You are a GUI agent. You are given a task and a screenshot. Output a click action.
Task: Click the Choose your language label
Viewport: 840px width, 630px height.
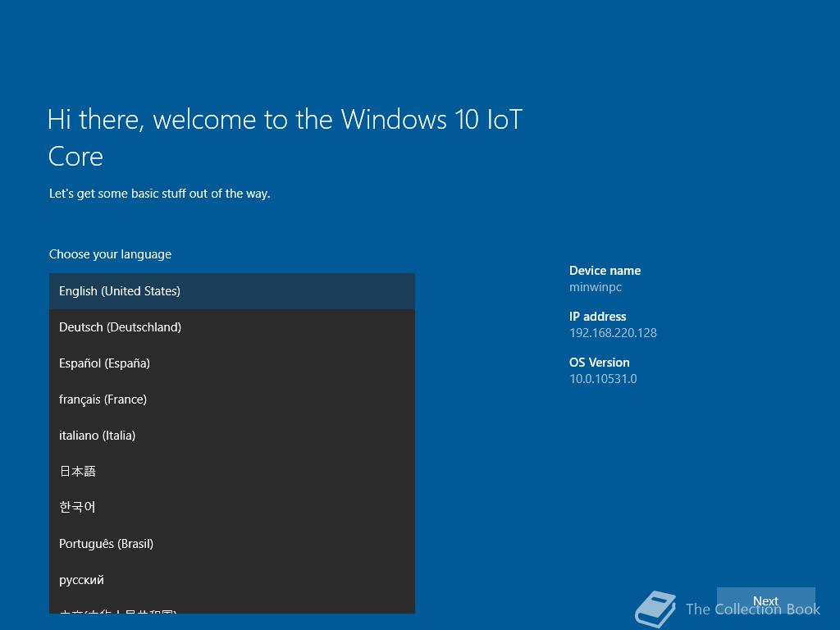111,254
